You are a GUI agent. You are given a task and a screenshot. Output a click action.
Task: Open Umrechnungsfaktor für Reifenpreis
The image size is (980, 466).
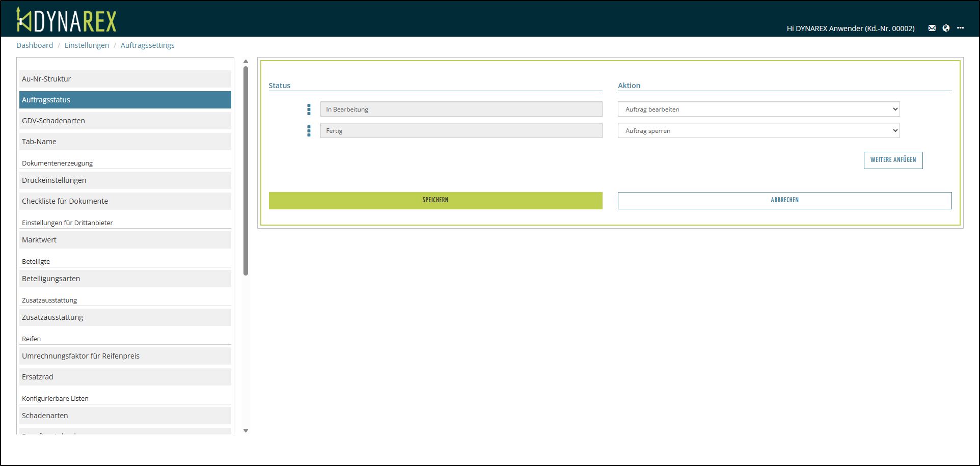pos(125,356)
